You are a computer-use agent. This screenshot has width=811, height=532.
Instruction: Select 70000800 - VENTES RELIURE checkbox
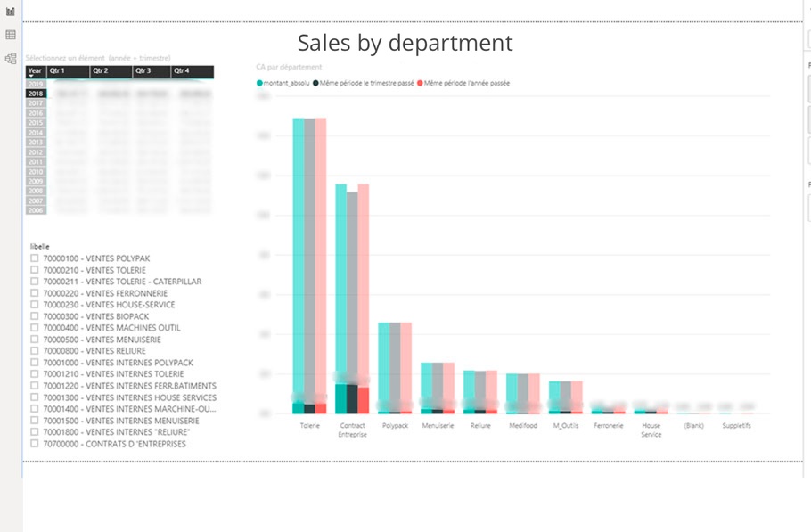coord(35,351)
